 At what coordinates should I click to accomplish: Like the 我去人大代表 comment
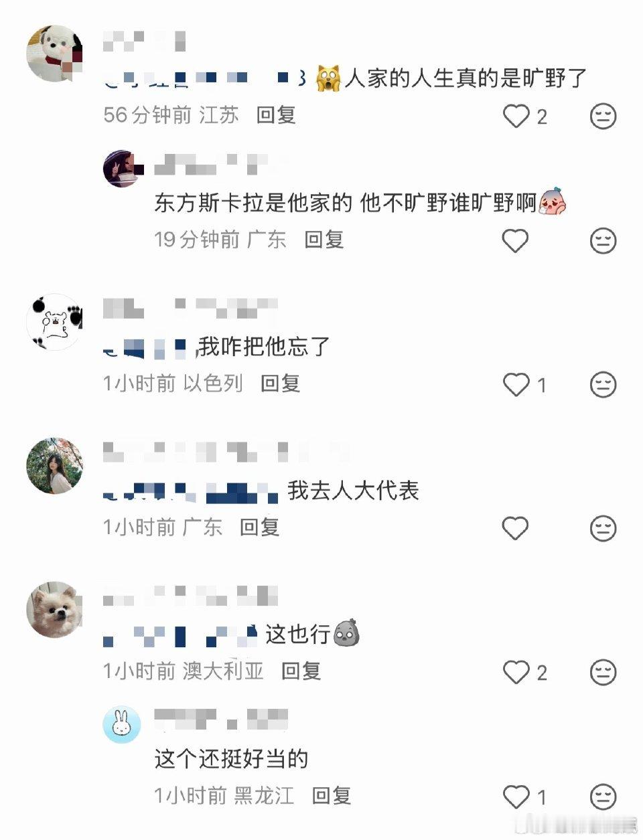click(516, 529)
